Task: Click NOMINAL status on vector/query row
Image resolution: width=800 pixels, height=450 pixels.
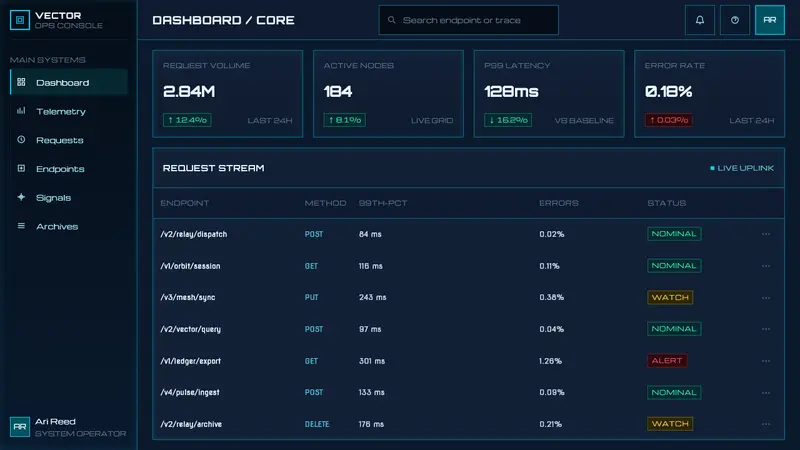Action: pos(674,329)
